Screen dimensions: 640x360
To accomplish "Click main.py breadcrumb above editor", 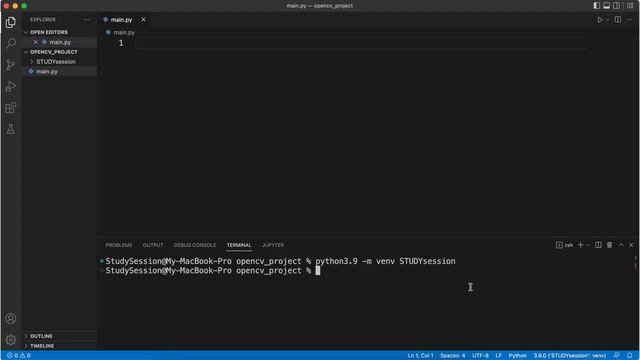I will coord(124,32).
